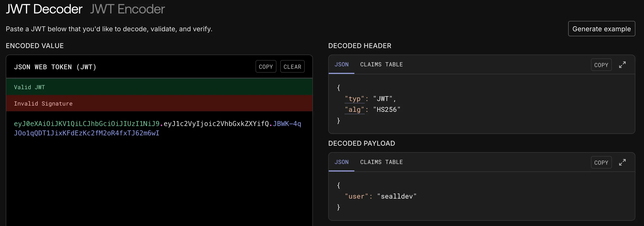Screen dimensions: 644x226
Task: Select JSON view in Decoded Payload
Action: (x=341, y=162)
